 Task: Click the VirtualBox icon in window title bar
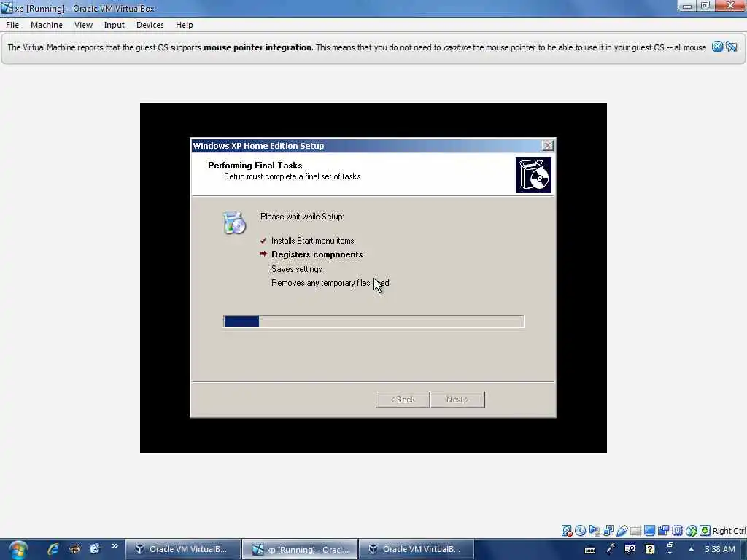7,7
